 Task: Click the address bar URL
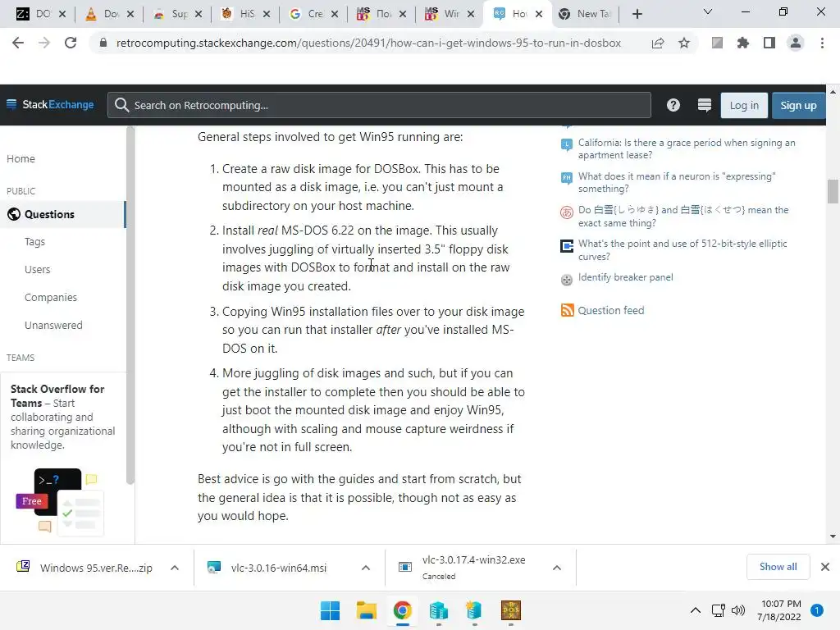368,43
